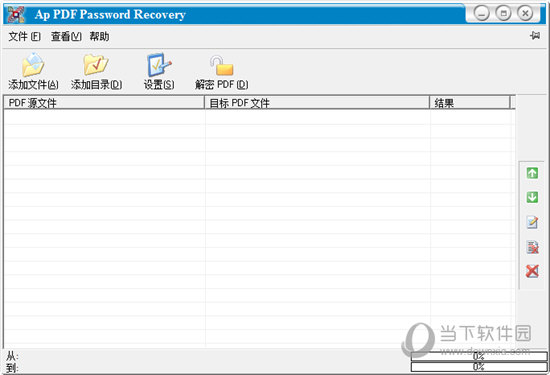Click the 结果 column header

pos(470,103)
